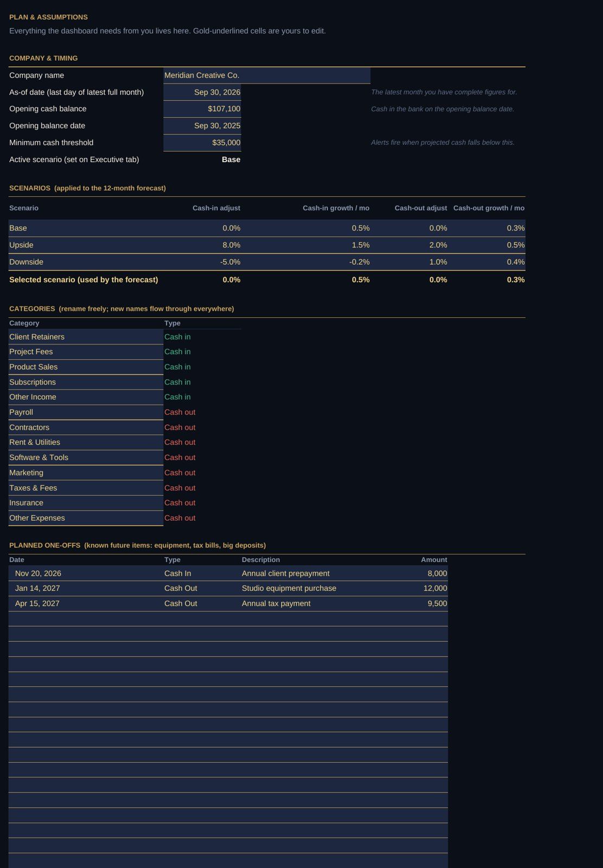Screen dimensions: 603x868
Task: Select the Upside scenario name cell
Action: [x=86, y=245]
